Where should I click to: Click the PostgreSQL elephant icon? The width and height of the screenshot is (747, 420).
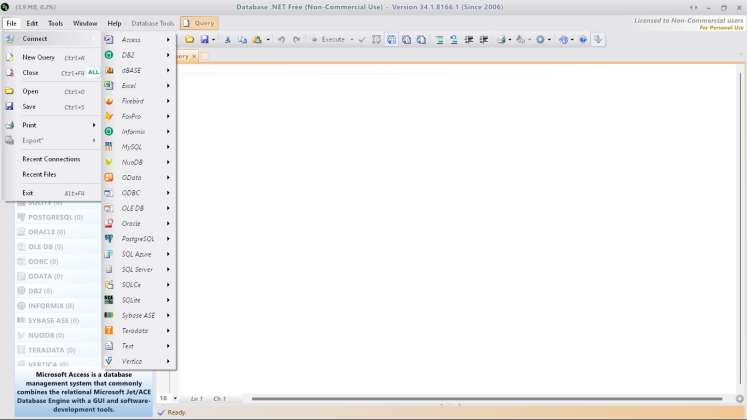[x=109, y=239]
